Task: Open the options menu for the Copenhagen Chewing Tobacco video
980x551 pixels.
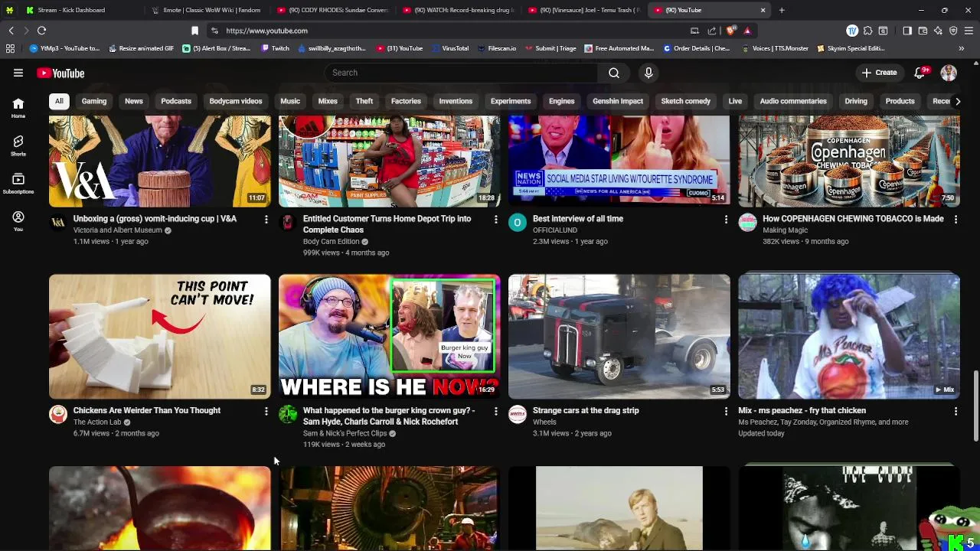Action: [x=955, y=220]
